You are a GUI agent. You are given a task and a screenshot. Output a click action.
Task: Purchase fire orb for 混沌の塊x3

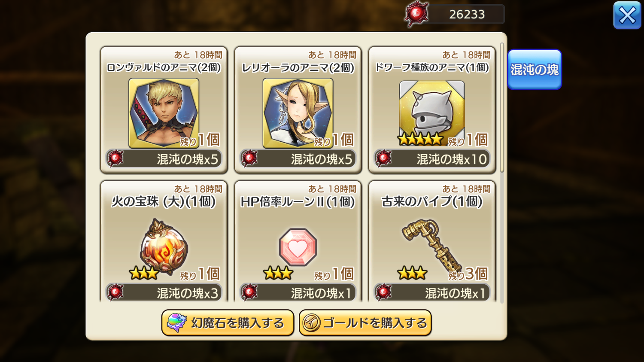(x=164, y=292)
